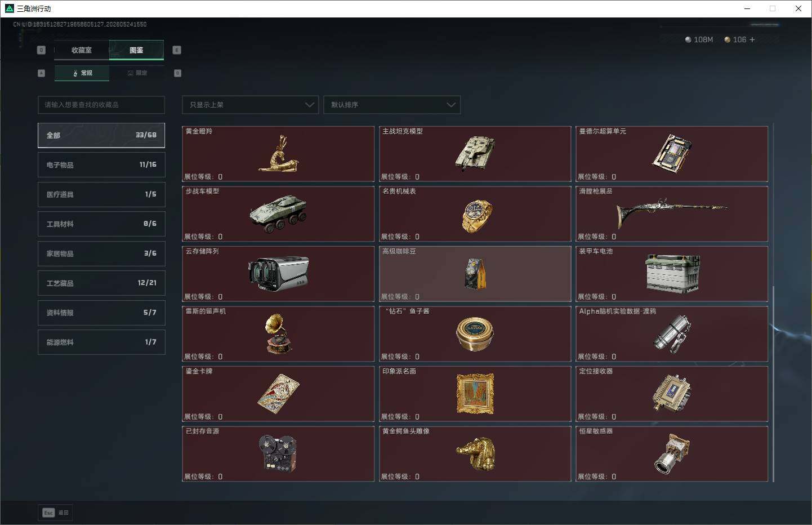Click the Q key hint icon
Image resolution: width=812 pixels, height=525 pixels.
pos(41,50)
